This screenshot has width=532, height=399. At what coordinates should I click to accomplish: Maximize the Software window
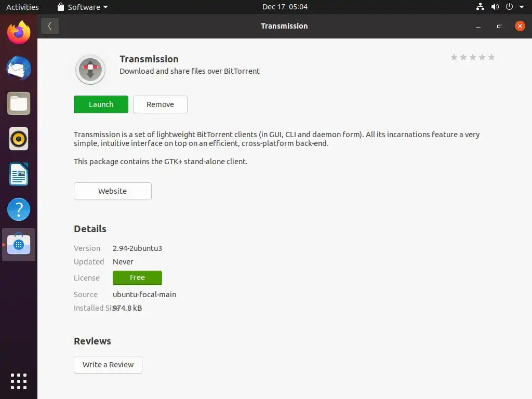click(x=499, y=26)
